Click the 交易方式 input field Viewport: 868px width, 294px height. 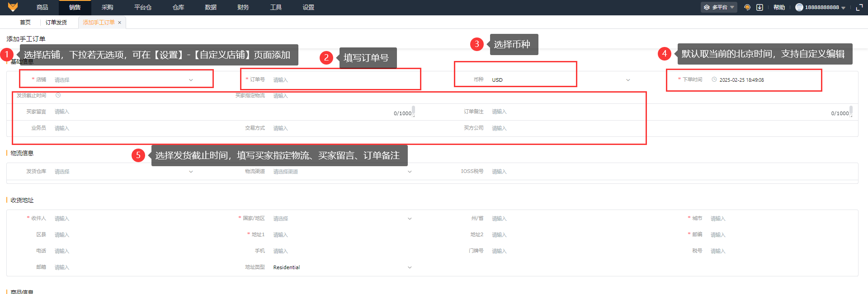click(x=342, y=128)
